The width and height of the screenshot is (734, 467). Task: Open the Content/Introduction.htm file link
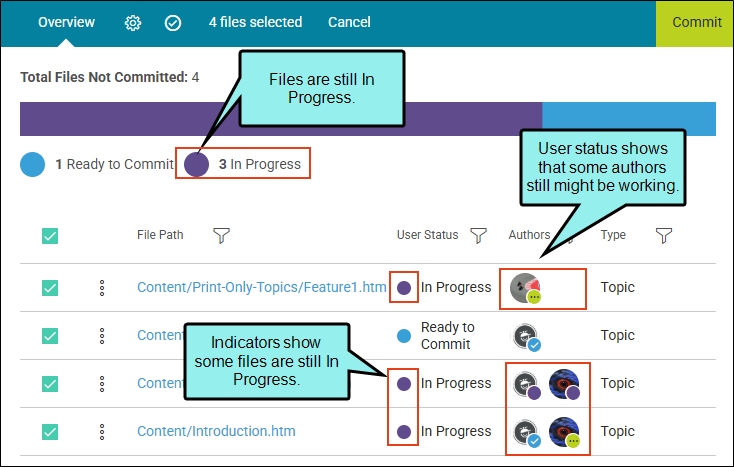(x=216, y=431)
